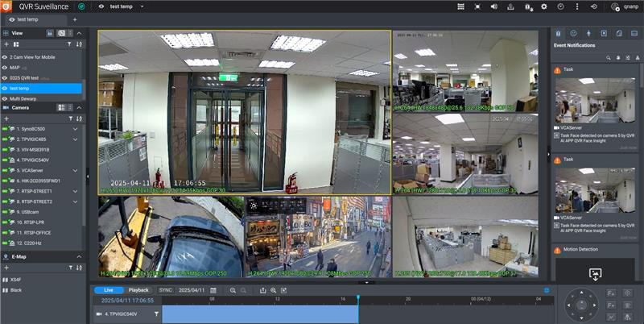Expand the 1. SynoBC500 camera entry
Viewport: 644px width, 324px height.
click(75, 129)
